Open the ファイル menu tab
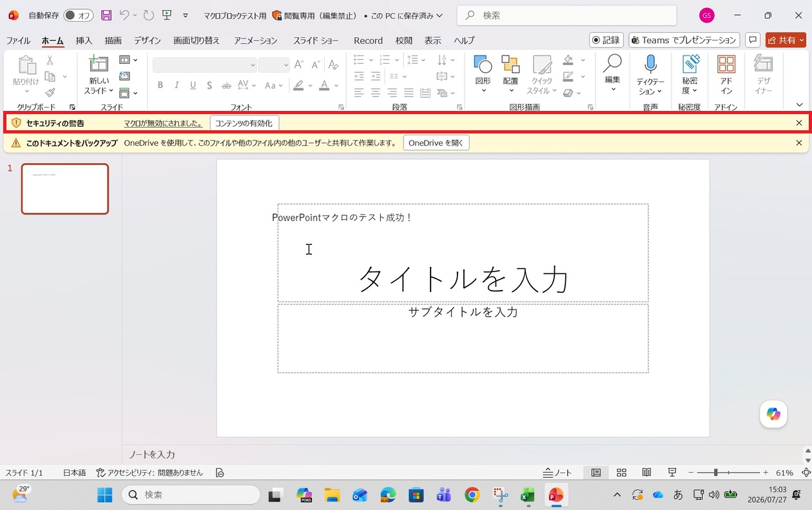 pyautogui.click(x=18, y=40)
